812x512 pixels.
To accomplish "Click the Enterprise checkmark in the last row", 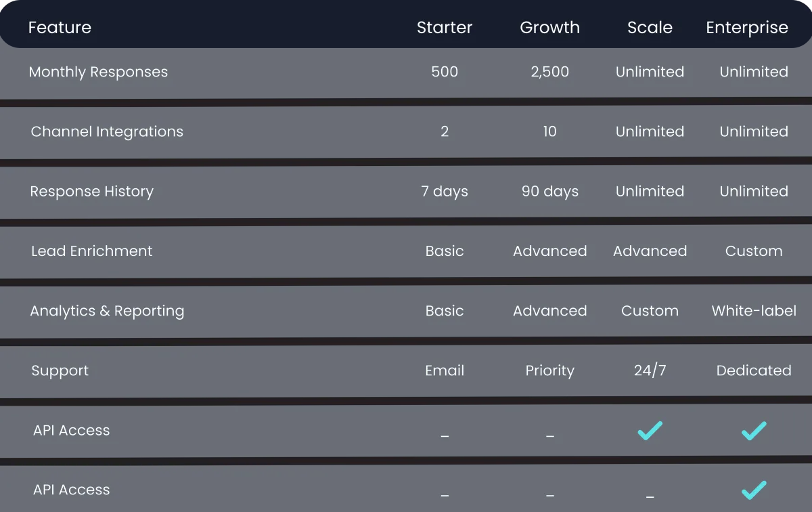I will [x=754, y=490].
